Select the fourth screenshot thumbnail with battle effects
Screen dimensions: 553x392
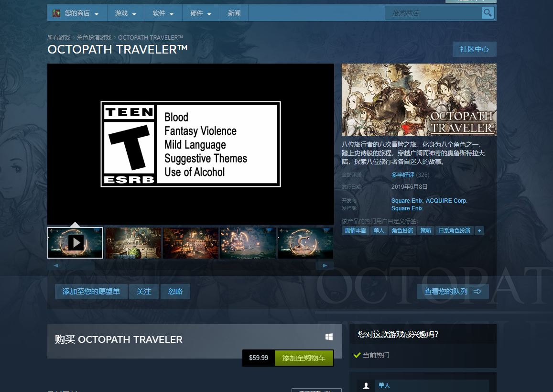248,243
